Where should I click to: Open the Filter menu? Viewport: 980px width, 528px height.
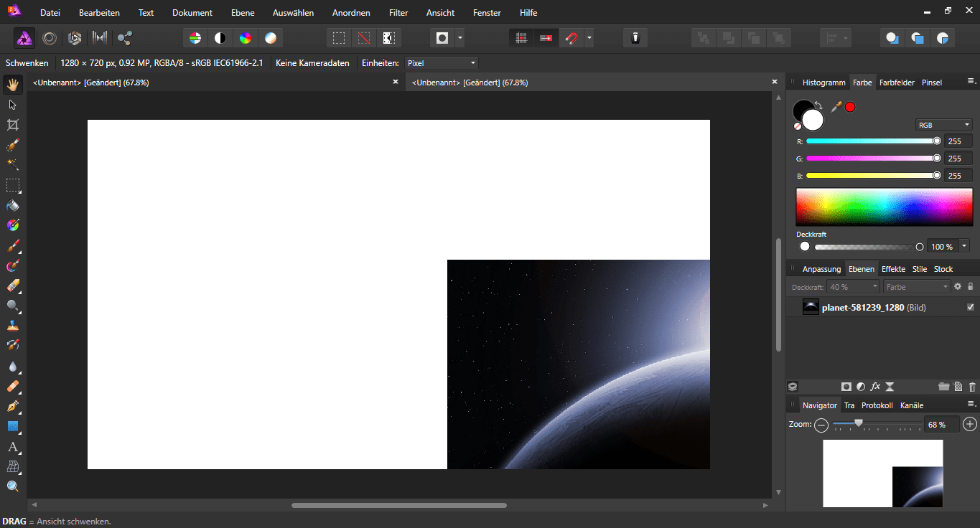[398, 13]
